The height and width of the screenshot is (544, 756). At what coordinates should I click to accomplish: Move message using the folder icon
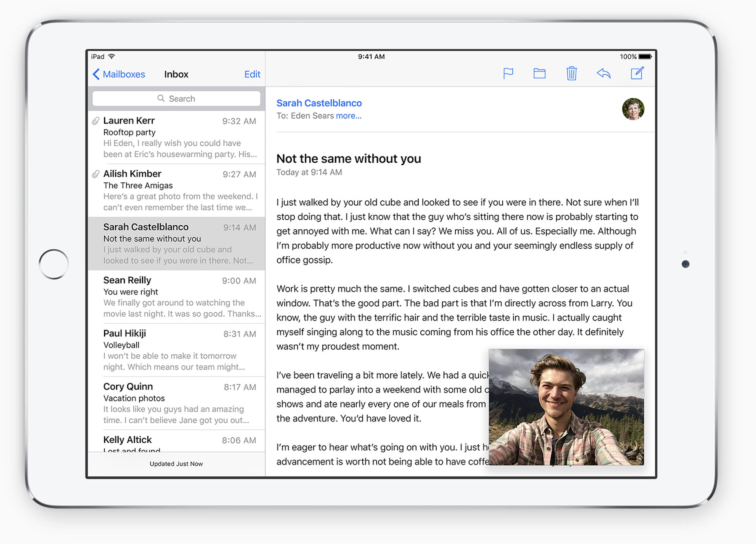coord(539,73)
